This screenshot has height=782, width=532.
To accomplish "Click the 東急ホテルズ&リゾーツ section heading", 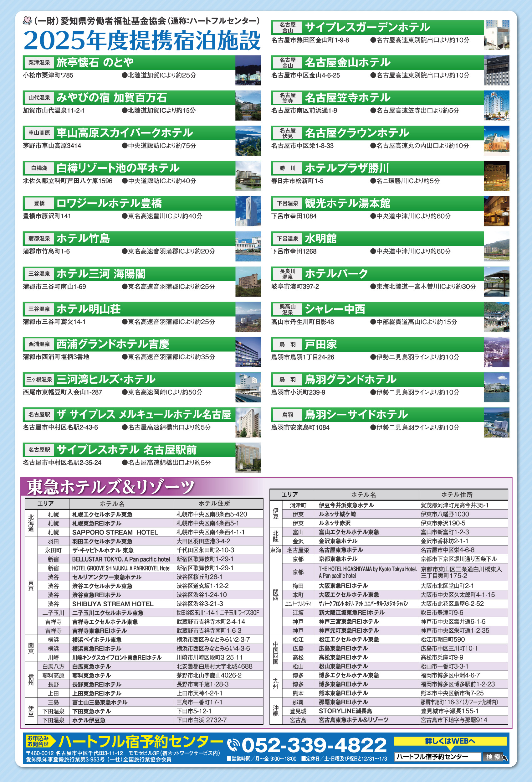I will click(111, 487).
